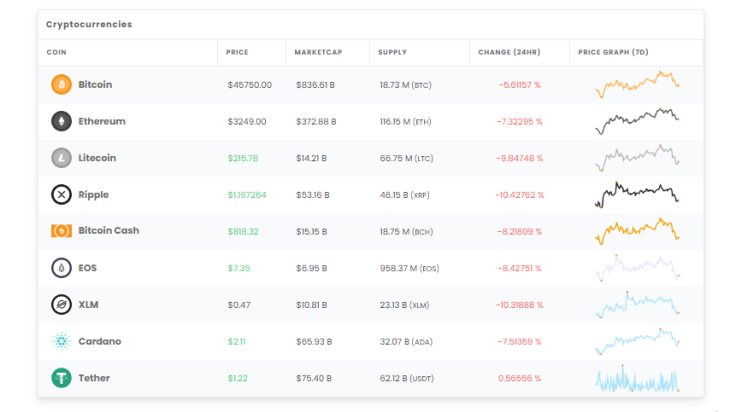
Task: Click the Cryptocurrencies table title
Action: point(89,24)
